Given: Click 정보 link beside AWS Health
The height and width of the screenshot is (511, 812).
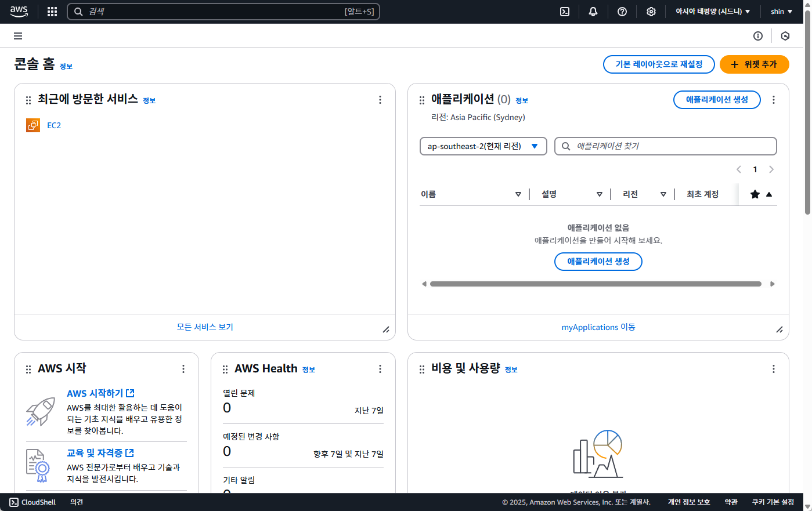Looking at the screenshot, I should pos(309,370).
